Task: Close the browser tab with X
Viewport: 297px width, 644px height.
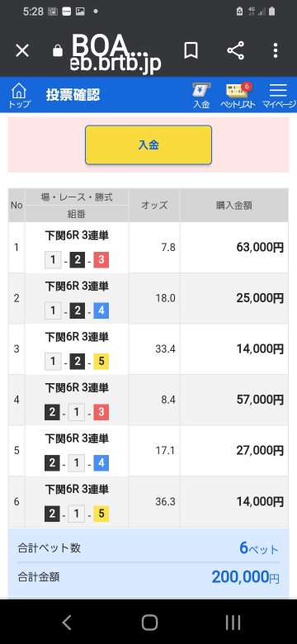Action: (22, 51)
